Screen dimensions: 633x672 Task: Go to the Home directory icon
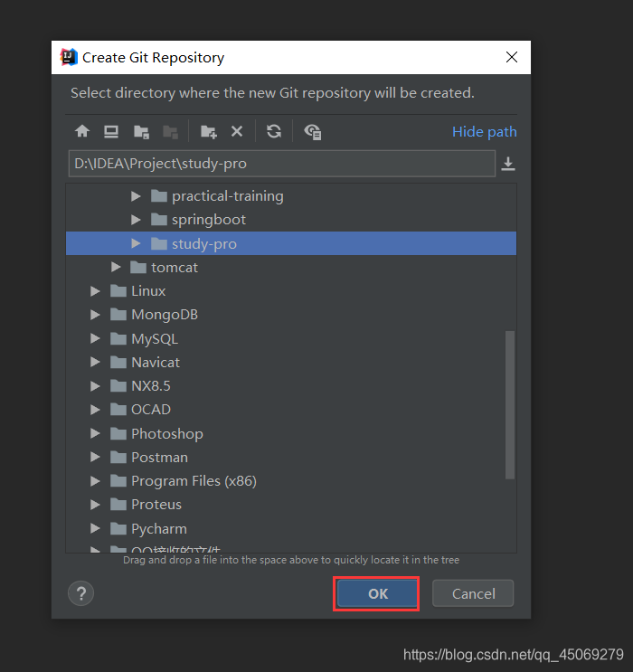(x=82, y=131)
